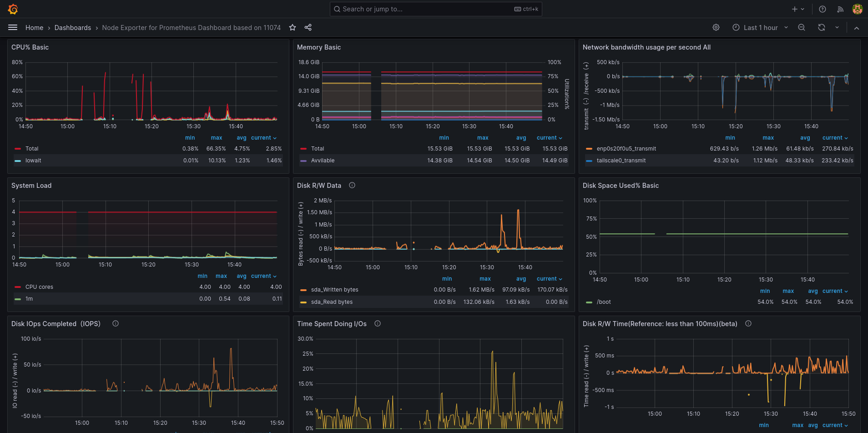Click the red color swatch next to CPU cores
Screen dimensions: 868x433
17,287
